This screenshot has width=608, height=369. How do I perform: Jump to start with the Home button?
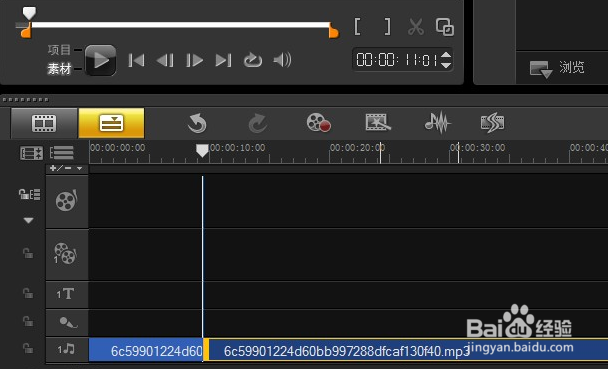136,60
